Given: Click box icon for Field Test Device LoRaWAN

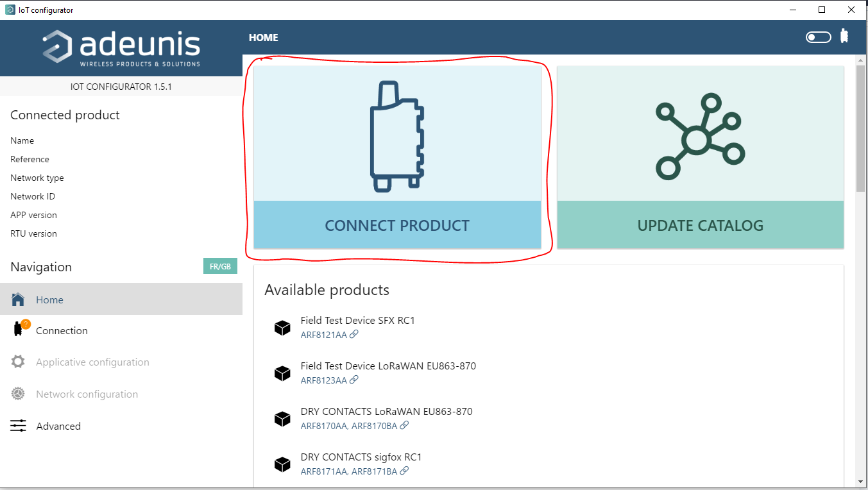Looking at the screenshot, I should click(x=282, y=373).
